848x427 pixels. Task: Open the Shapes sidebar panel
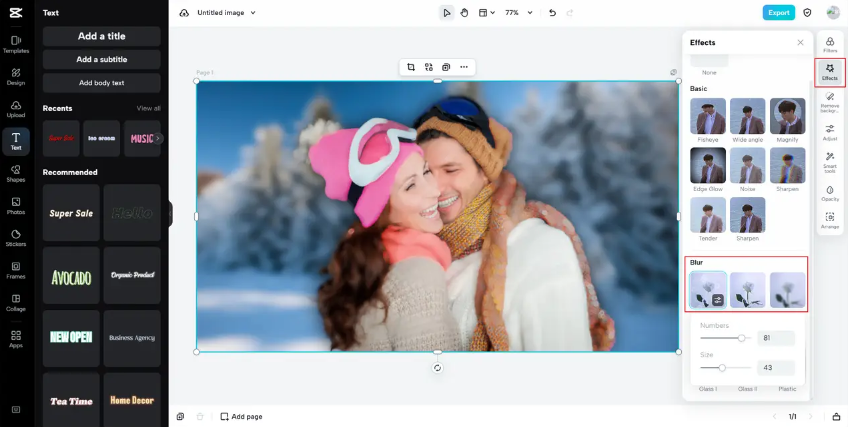(16, 174)
